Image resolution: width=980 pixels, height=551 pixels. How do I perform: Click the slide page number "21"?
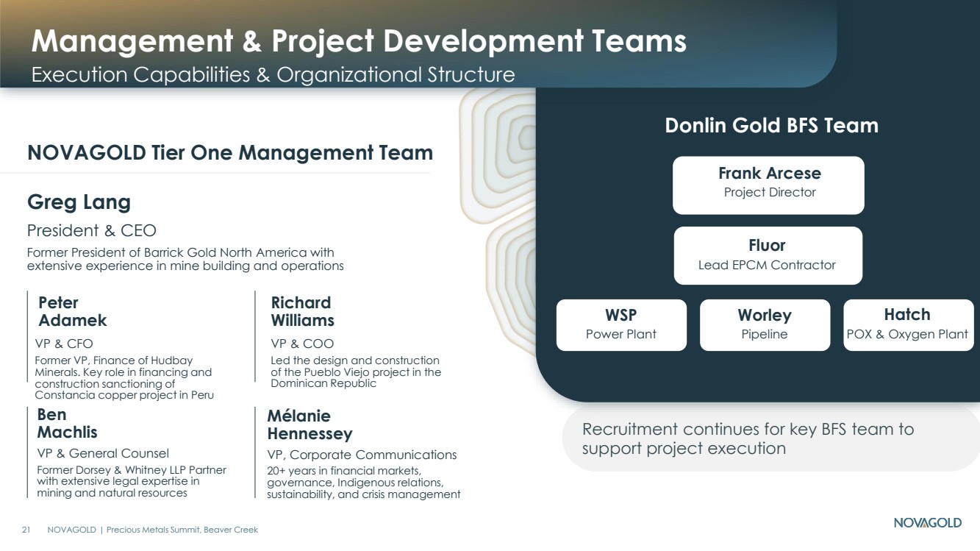tap(25, 530)
